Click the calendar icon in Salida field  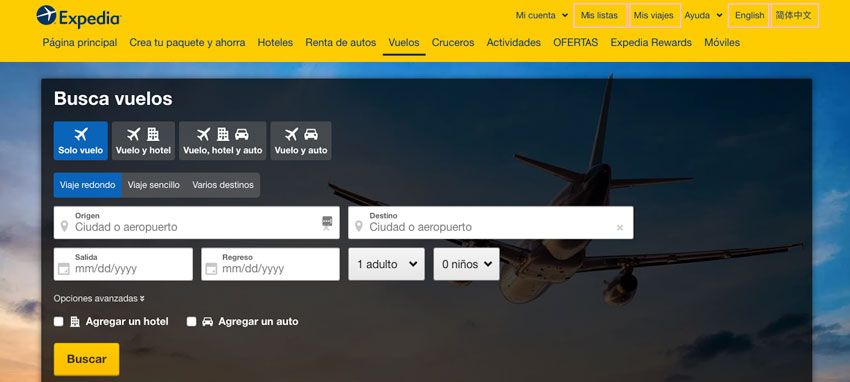pos(64,268)
